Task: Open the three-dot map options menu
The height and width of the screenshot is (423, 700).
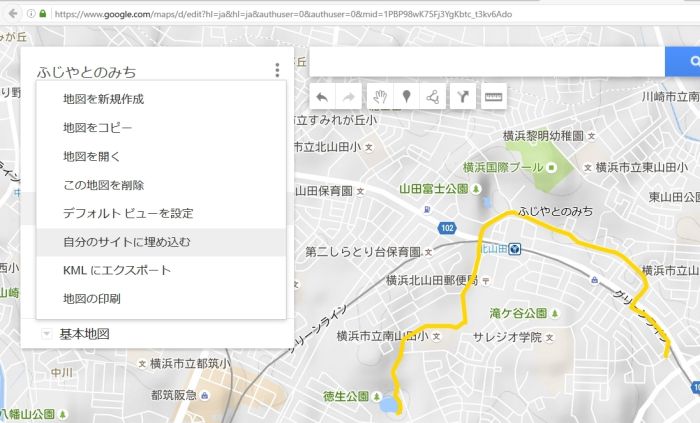Action: coord(277,70)
